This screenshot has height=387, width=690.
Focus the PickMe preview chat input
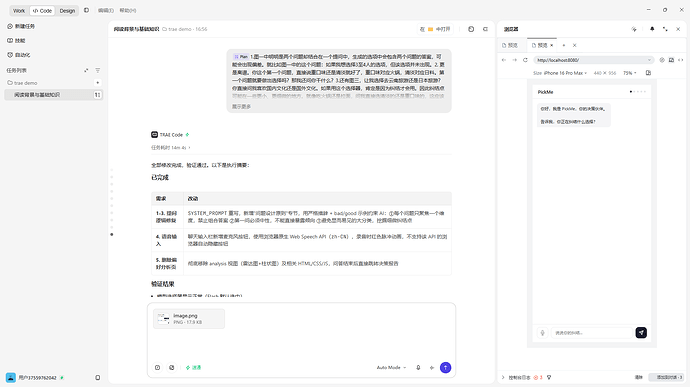tap(591, 333)
